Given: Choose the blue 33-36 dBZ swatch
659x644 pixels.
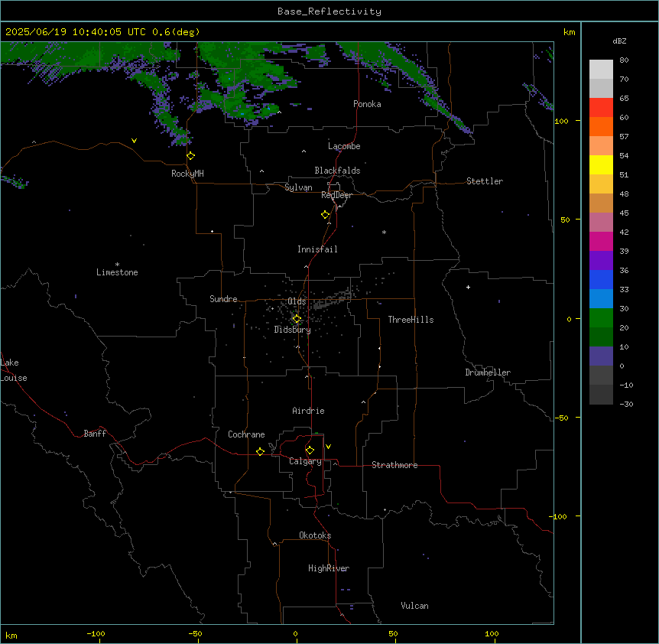Looking at the screenshot, I should click(601, 279).
